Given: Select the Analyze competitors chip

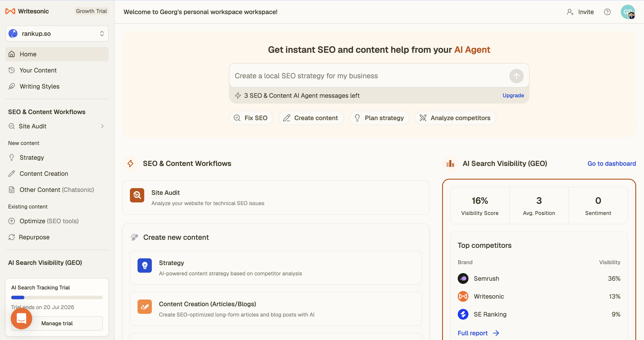Looking at the screenshot, I should (x=455, y=118).
